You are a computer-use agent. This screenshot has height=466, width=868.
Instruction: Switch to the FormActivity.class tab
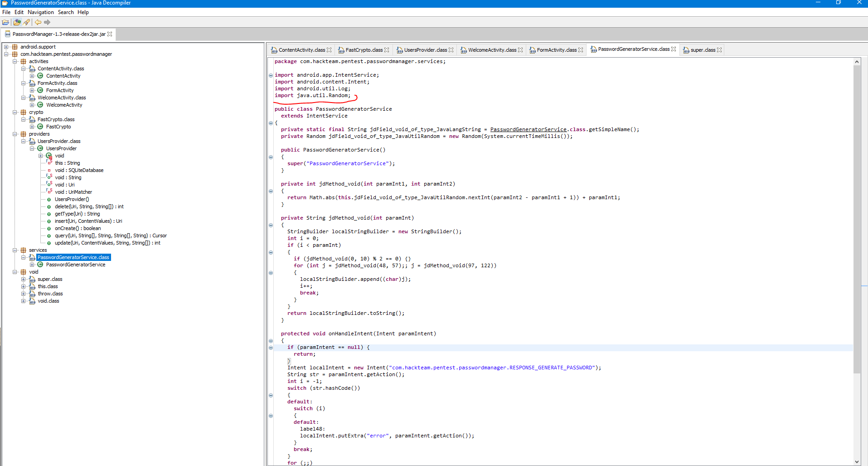click(557, 50)
